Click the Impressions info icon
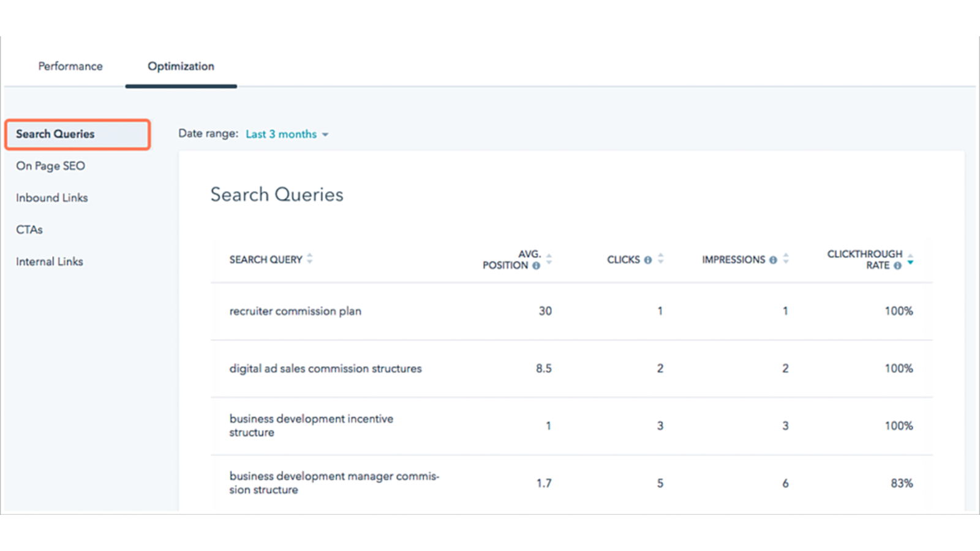 773,260
